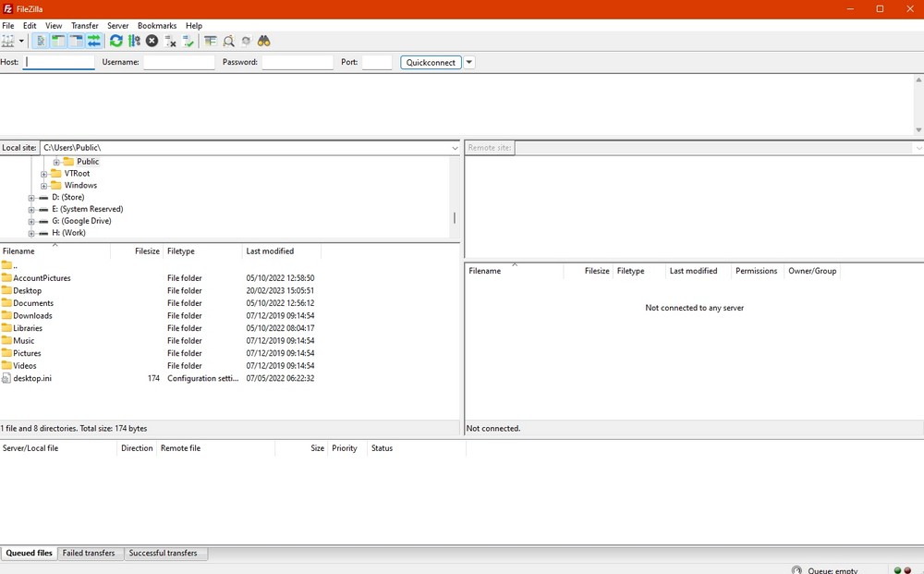Toggle the local directory tree display

58,41
